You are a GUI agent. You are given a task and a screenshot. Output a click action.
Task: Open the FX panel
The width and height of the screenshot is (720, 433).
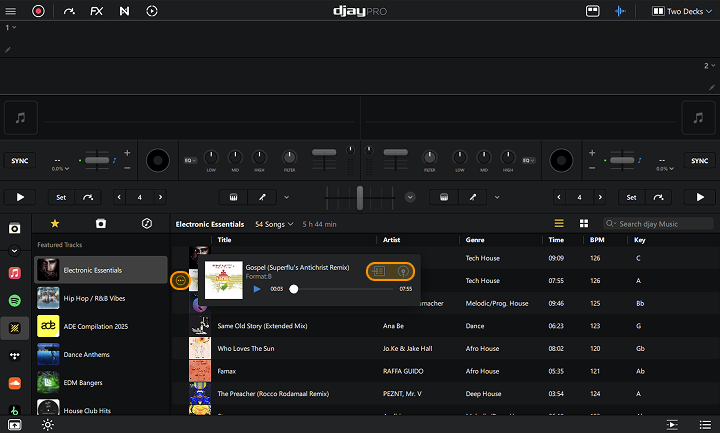click(96, 11)
